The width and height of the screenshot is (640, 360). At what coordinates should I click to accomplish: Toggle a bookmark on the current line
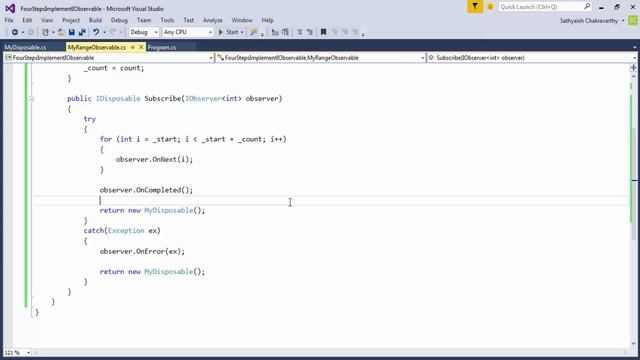tap(323, 32)
